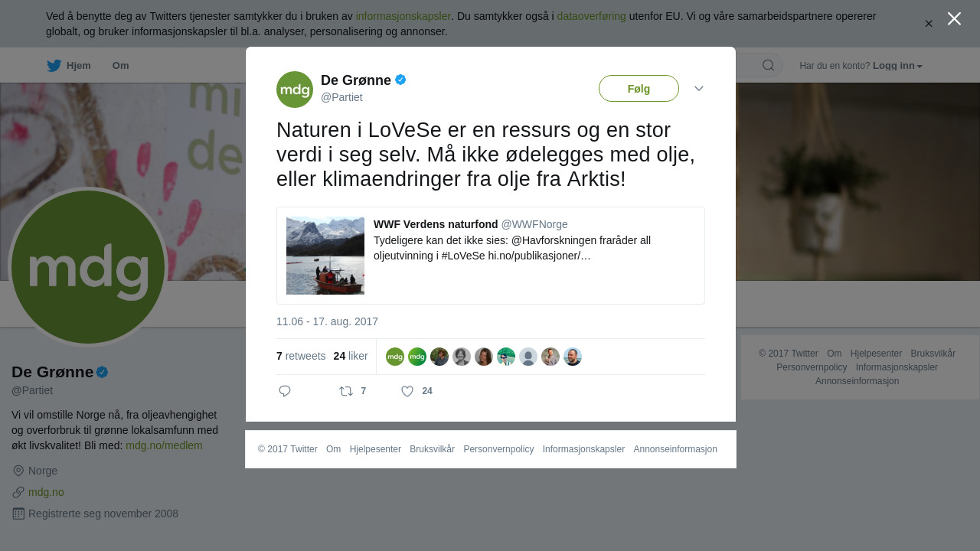The image size is (980, 551).
Task: Like the tweet with heart icon
Action: pos(407,391)
